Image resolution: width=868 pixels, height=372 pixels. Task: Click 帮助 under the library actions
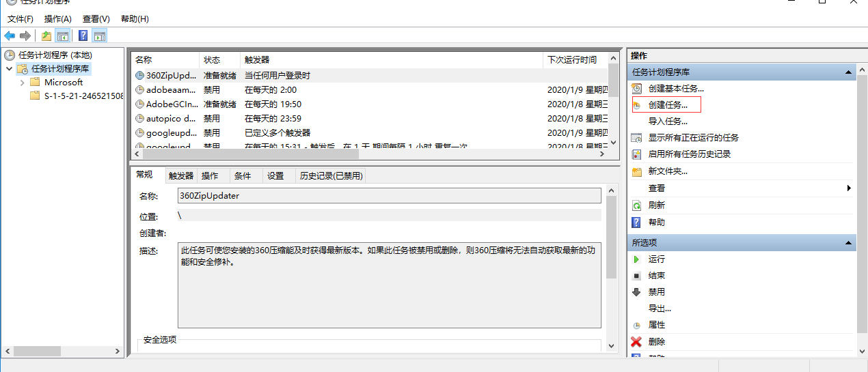click(656, 223)
